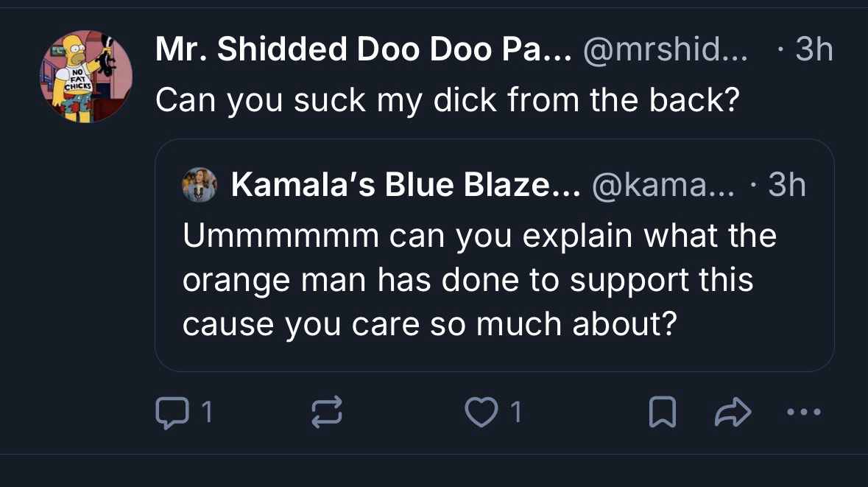The width and height of the screenshot is (868, 487).
Task: Open the quoted post text starting "Ummmmmm"
Action: (479, 237)
